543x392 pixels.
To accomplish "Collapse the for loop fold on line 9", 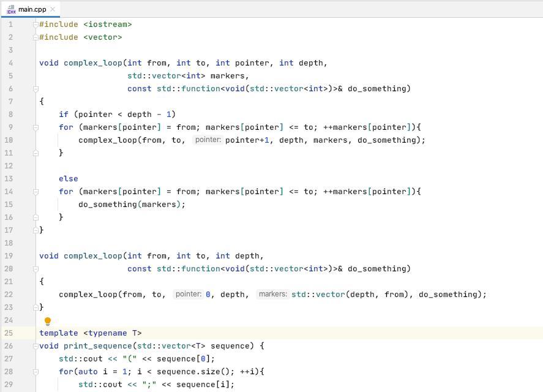I will pyautogui.click(x=36, y=127).
